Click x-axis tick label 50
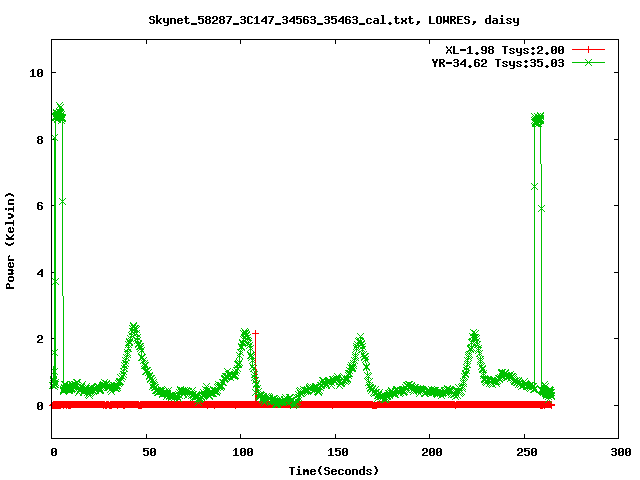640x480 pixels. (x=149, y=452)
